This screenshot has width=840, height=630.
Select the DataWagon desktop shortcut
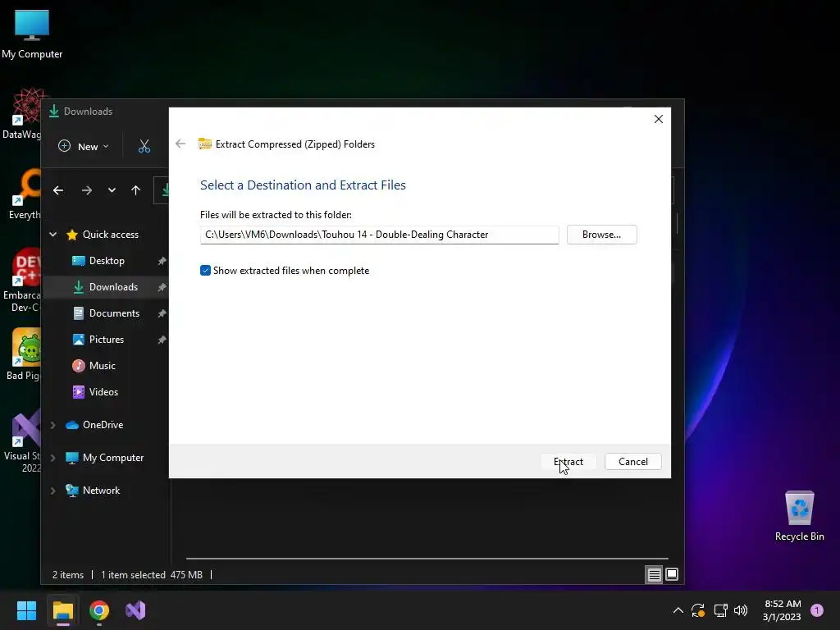(22, 115)
